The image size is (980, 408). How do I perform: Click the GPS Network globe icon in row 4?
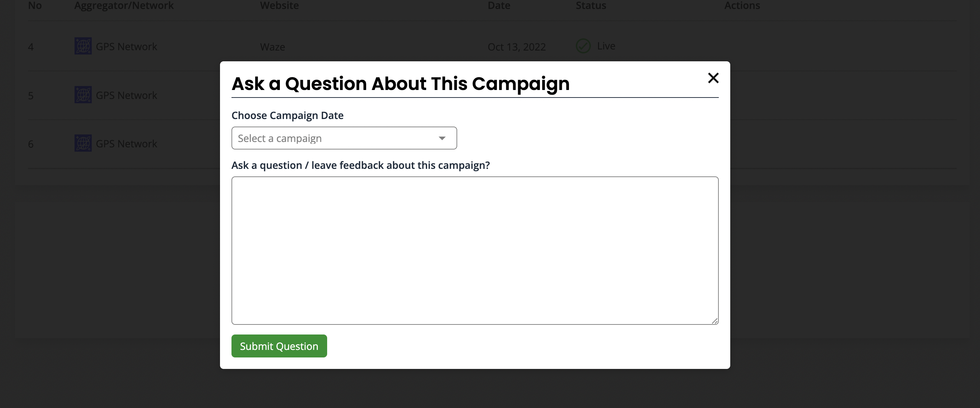(82, 46)
